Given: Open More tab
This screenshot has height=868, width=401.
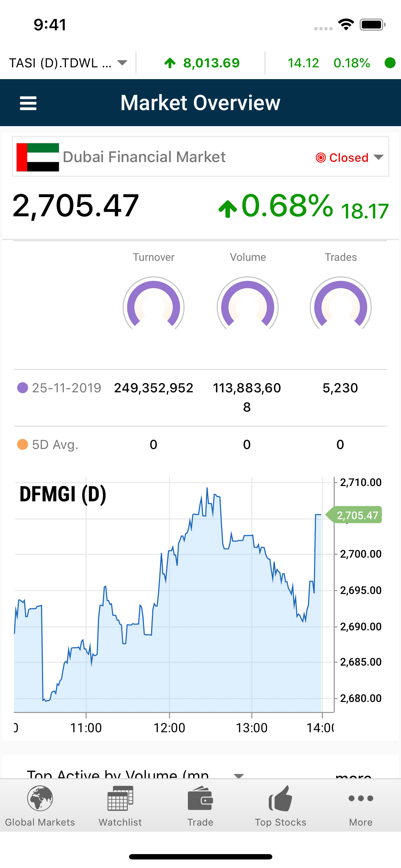Looking at the screenshot, I should coord(361,806).
